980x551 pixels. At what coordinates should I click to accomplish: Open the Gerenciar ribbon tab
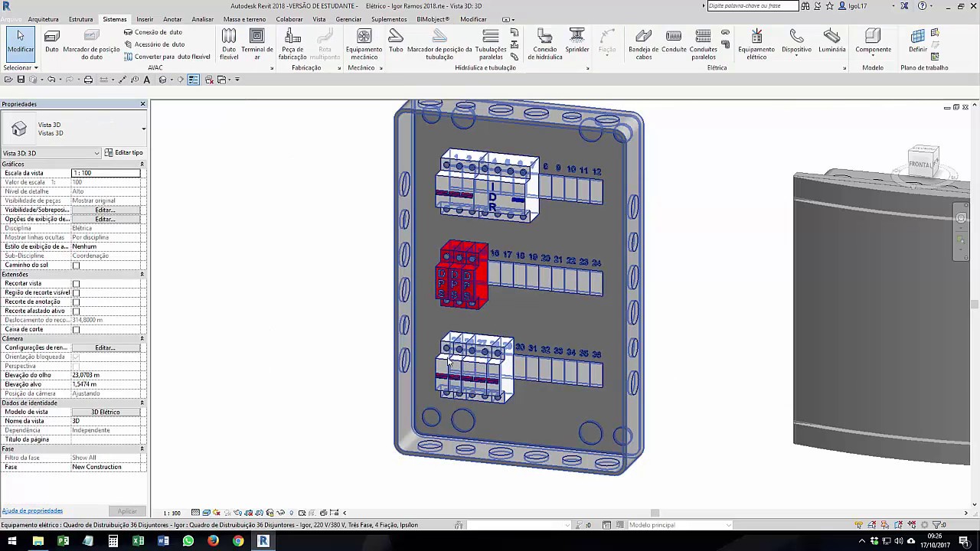point(348,19)
